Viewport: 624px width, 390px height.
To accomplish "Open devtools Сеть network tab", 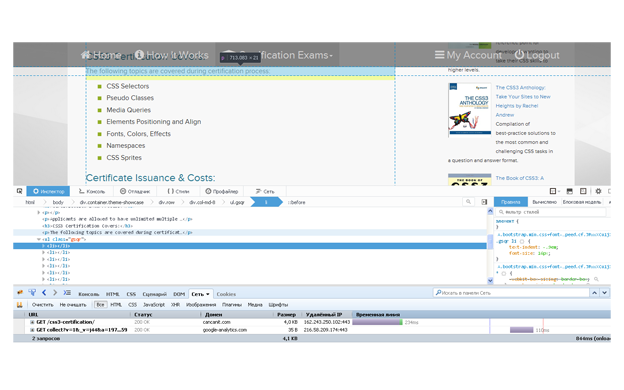I will (x=265, y=191).
